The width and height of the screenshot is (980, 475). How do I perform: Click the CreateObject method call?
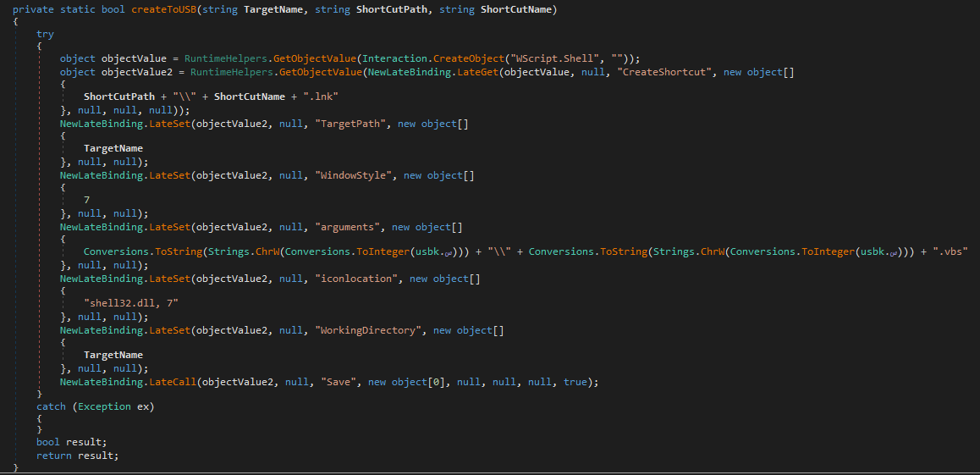click(x=469, y=58)
